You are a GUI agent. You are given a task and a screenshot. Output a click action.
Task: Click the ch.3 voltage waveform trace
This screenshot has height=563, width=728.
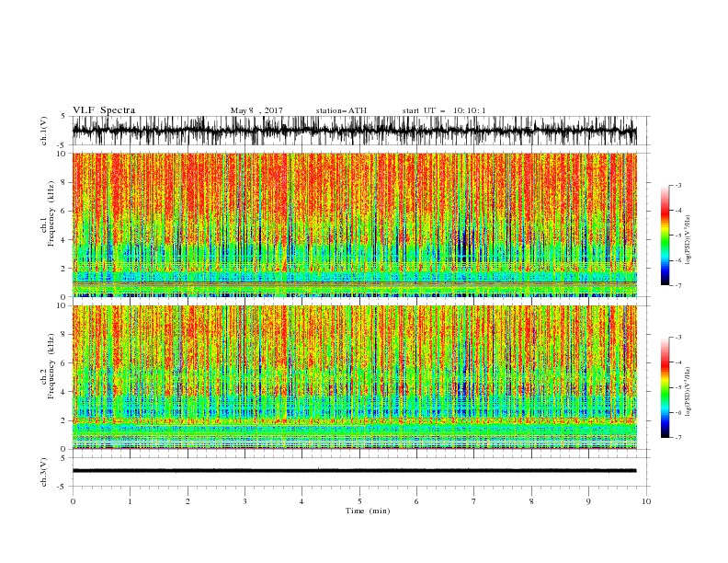(354, 471)
